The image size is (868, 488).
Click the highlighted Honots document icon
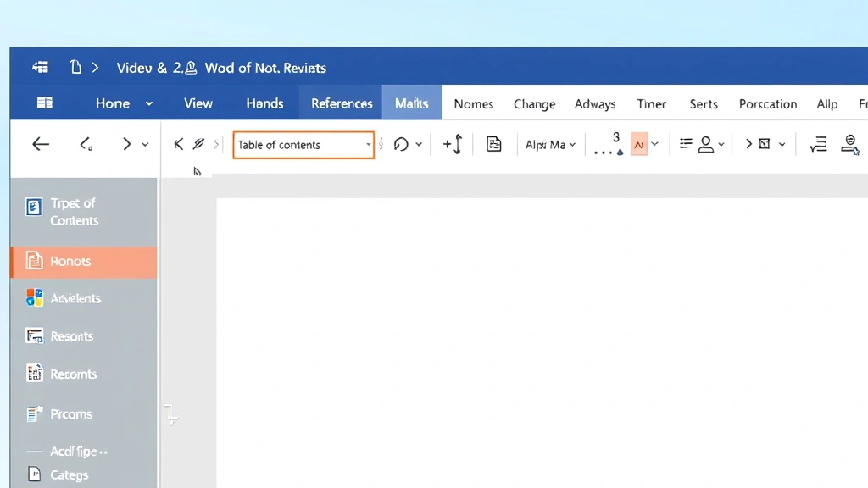click(35, 261)
